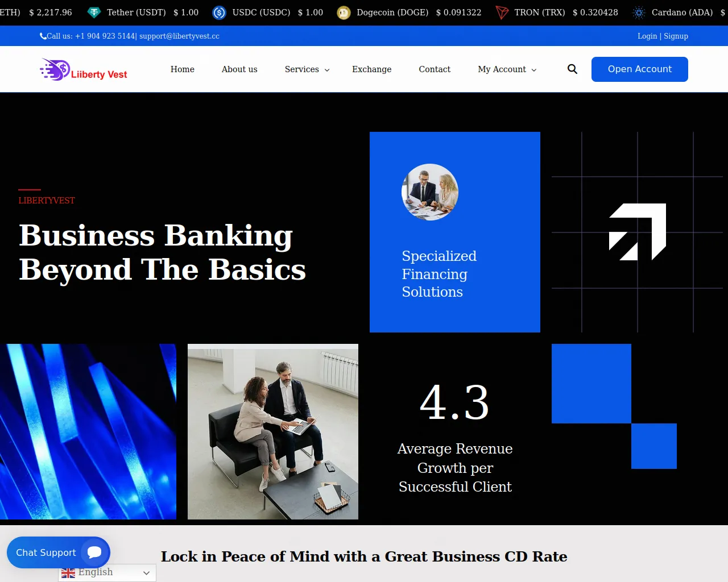Open the About us page
Image resolution: width=728 pixels, height=582 pixels.
pyautogui.click(x=239, y=69)
